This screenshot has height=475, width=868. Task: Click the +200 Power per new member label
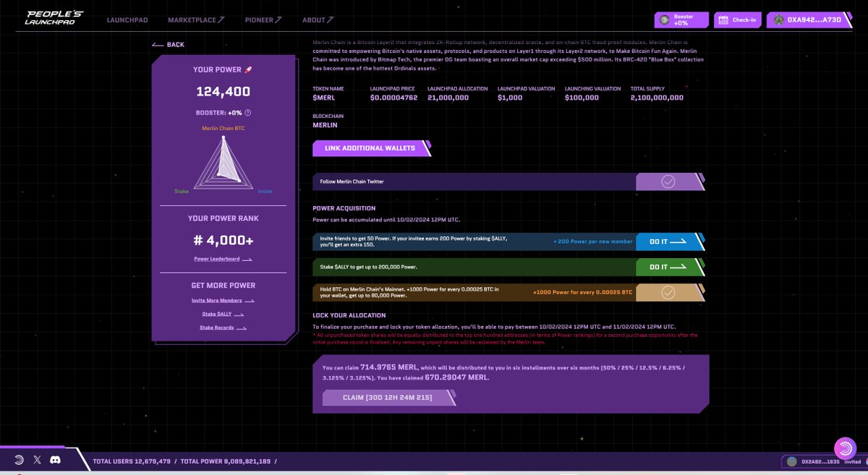coord(592,241)
